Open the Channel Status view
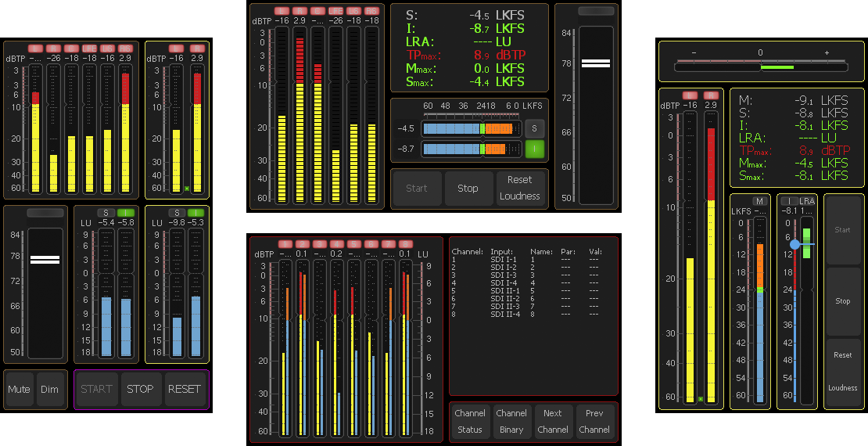This screenshot has height=446, width=868. pos(470,421)
